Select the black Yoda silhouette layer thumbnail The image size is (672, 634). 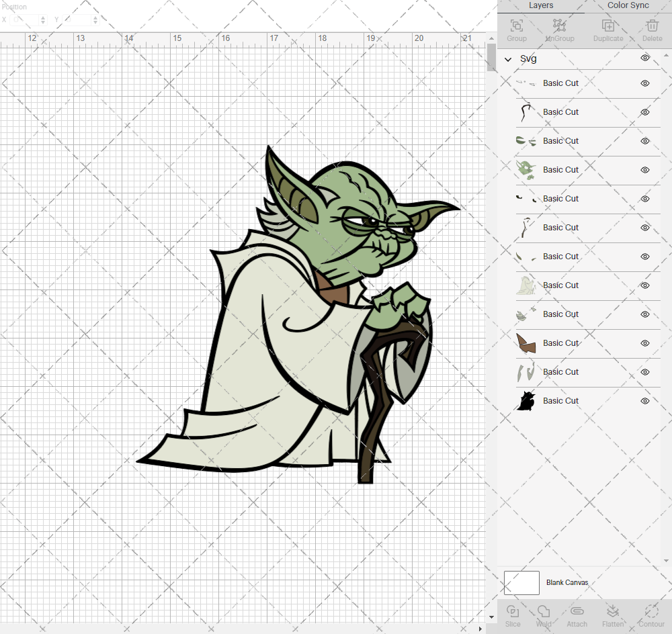click(x=526, y=401)
